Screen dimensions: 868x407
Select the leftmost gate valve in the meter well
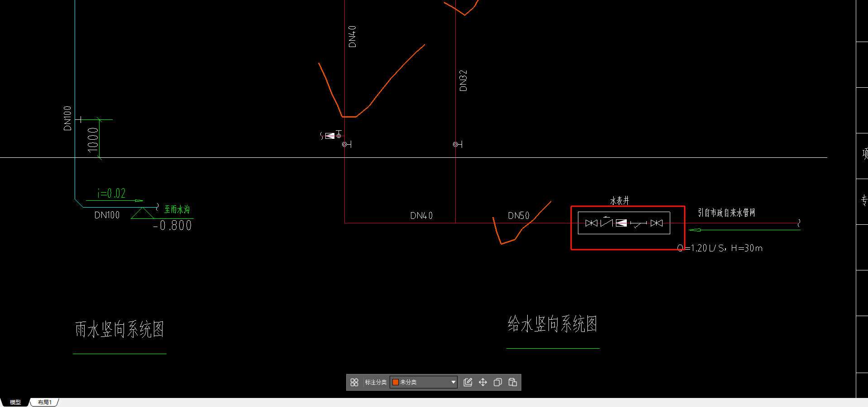tap(591, 223)
